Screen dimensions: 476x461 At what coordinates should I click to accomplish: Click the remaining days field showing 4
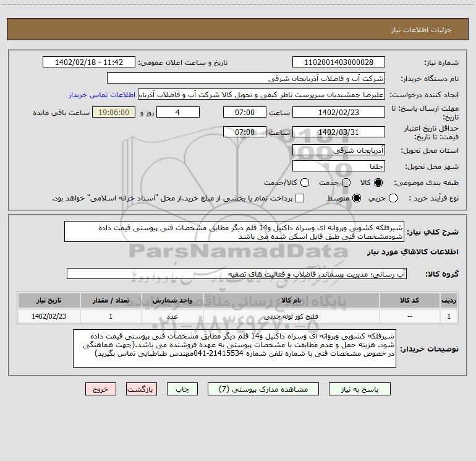[x=178, y=113]
